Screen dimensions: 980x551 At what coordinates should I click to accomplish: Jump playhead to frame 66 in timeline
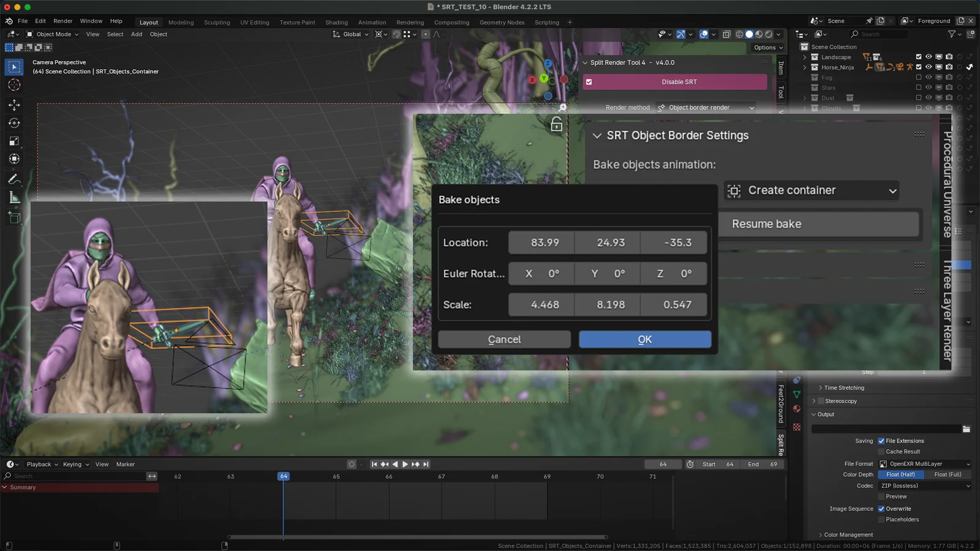388,476
